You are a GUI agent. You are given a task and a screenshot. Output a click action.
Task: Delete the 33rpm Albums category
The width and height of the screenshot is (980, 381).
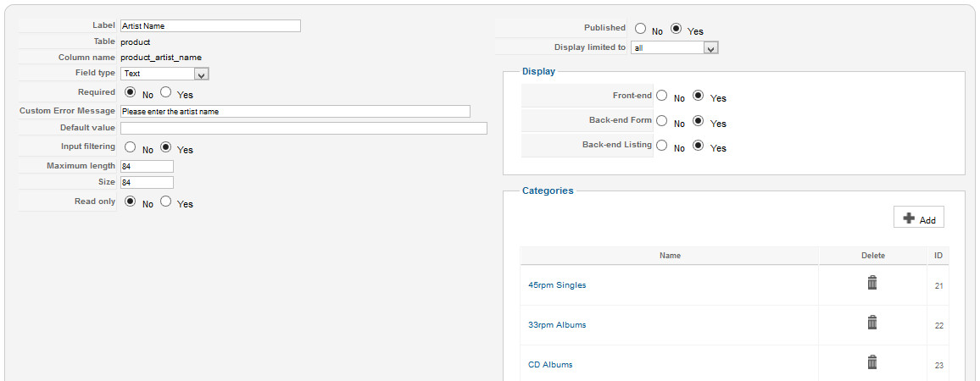pos(871,323)
